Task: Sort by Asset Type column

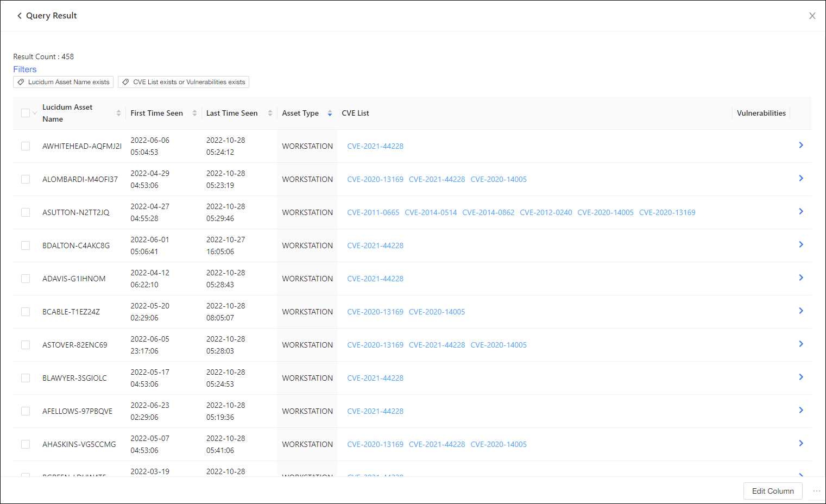Action: pos(330,113)
